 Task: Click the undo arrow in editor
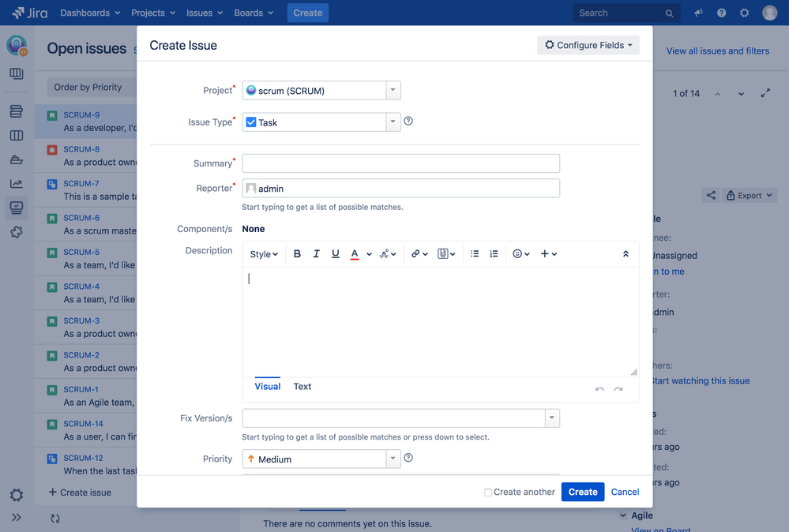(599, 389)
